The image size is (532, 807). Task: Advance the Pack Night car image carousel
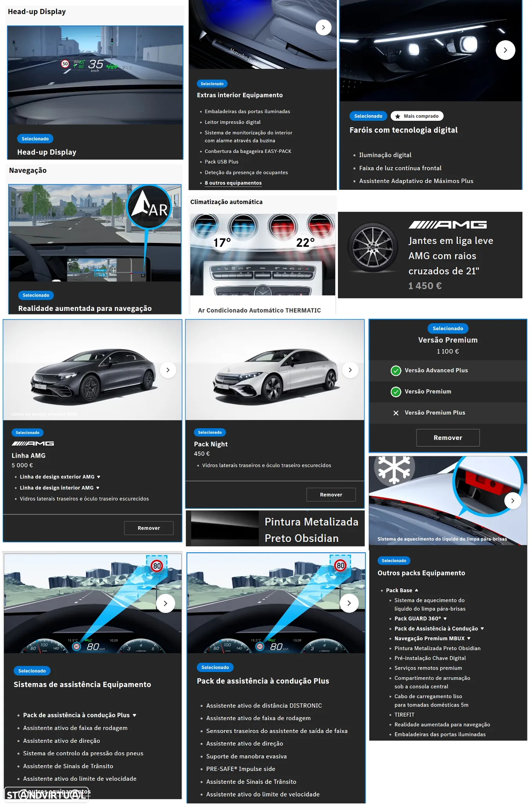[350, 370]
